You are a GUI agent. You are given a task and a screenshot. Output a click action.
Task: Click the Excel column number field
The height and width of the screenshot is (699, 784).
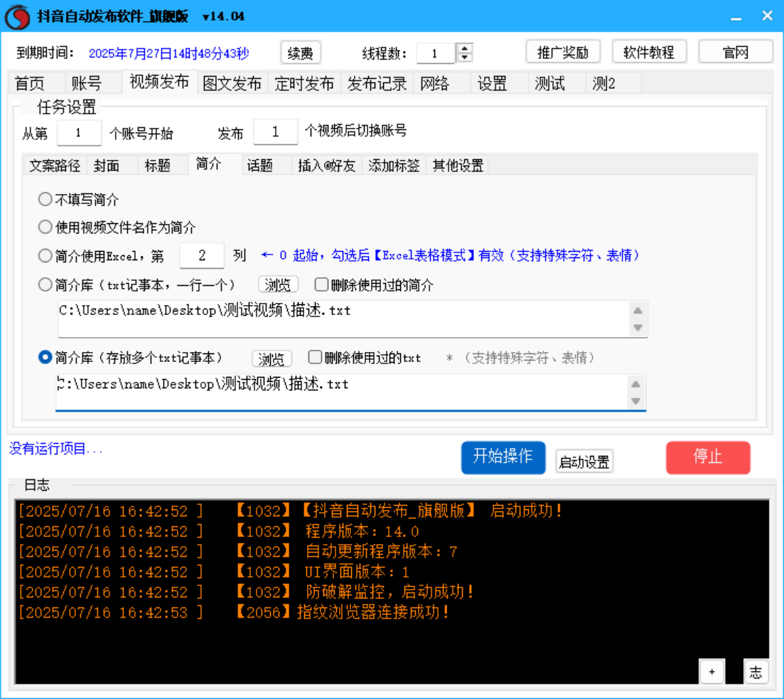[201, 256]
